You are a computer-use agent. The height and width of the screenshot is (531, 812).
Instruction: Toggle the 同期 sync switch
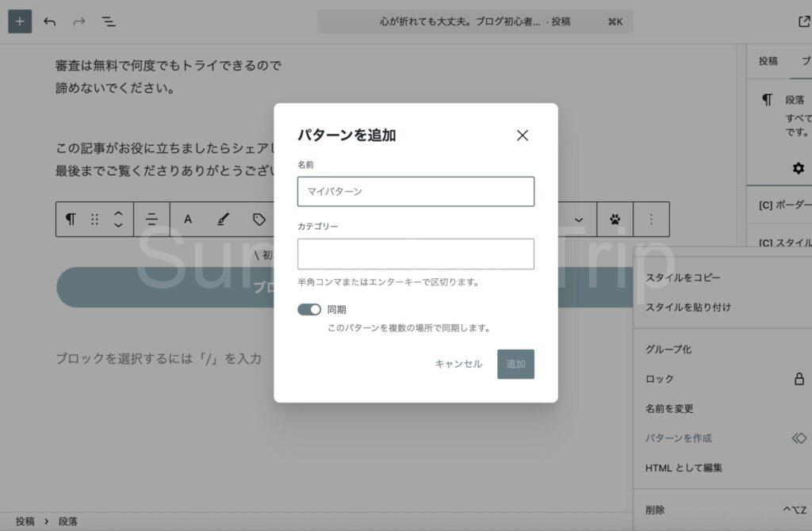tap(309, 310)
